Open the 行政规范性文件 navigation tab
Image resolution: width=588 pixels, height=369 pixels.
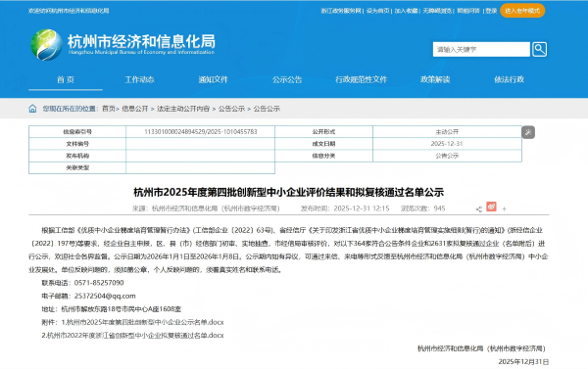pos(361,79)
